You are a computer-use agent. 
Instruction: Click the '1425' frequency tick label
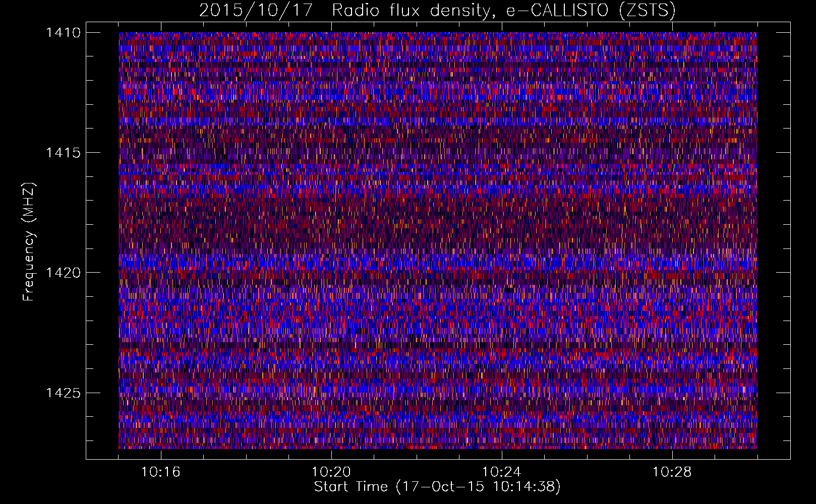tap(63, 393)
